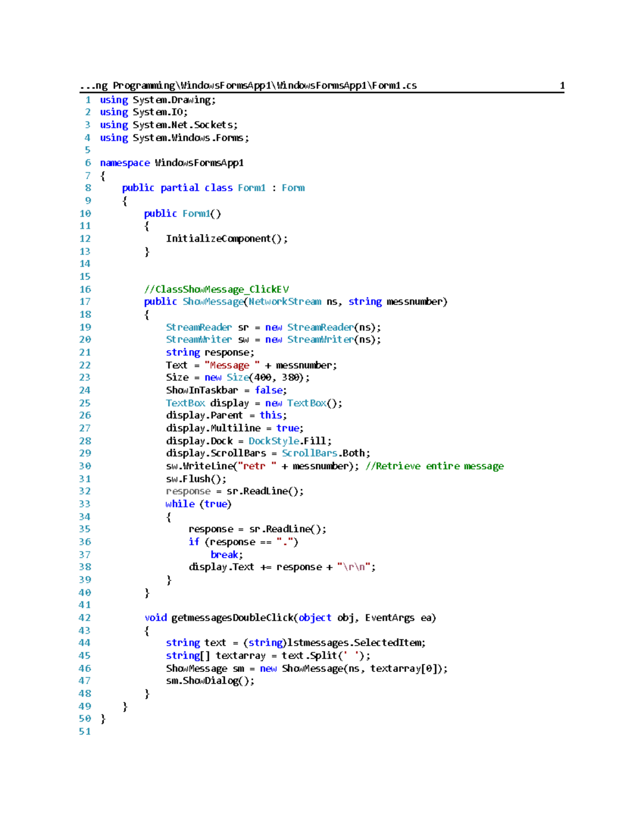Click the namespace keyword on line 6
Viewport: 644px width, 834px height.
[125, 163]
